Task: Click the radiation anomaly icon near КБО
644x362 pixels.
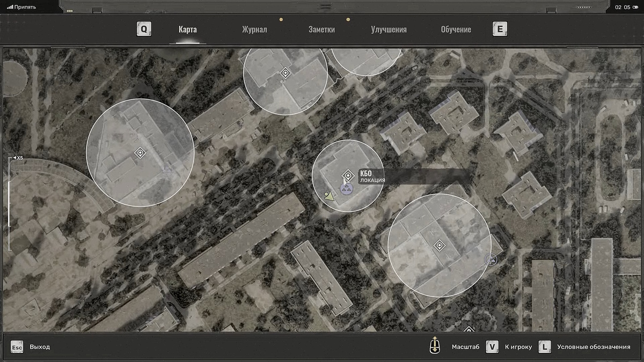Action: (347, 189)
